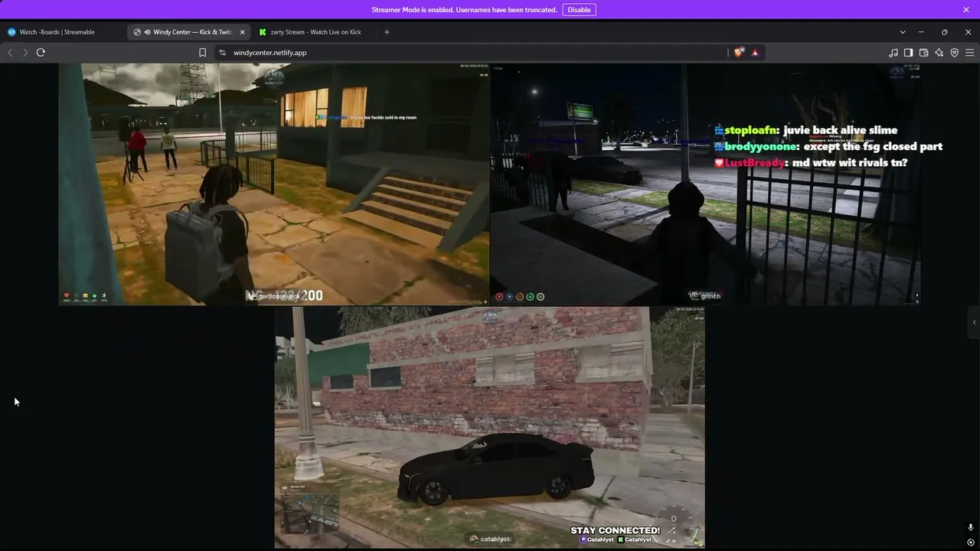Go forward to the next page
The width and height of the screenshot is (980, 551).
coord(25,53)
